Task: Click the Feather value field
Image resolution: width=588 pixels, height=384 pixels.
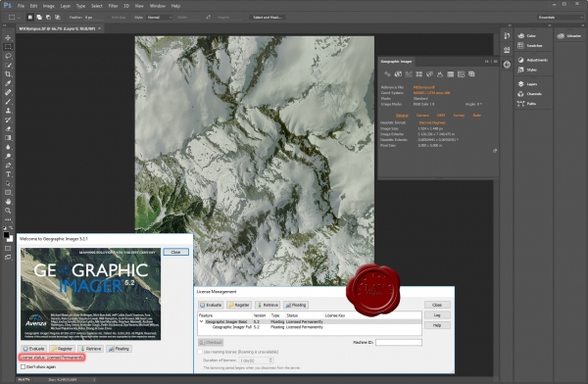Action: point(93,18)
